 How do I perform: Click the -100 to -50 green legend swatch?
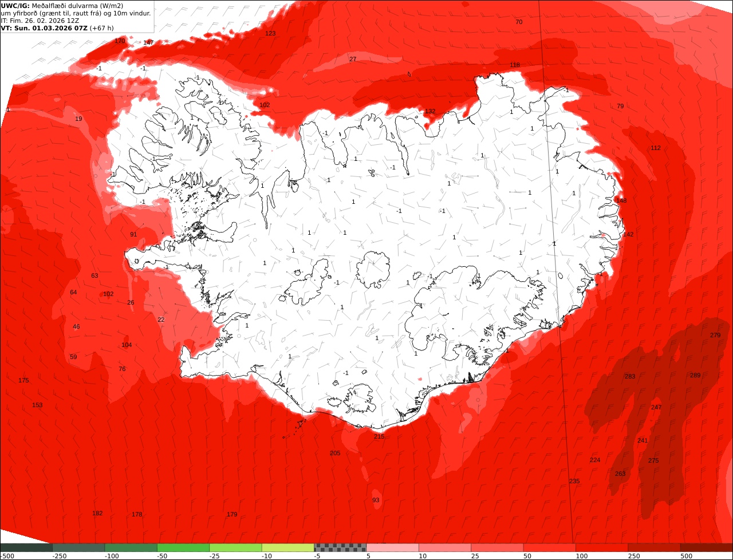(x=131, y=547)
